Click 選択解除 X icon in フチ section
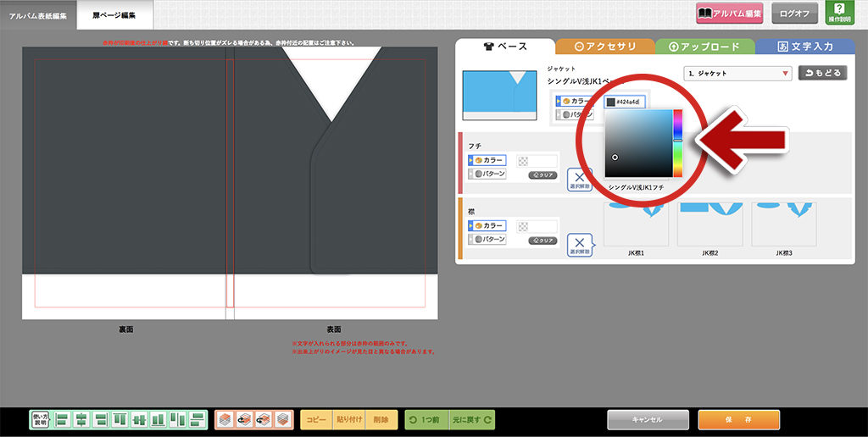This screenshot has width=868, height=437. pyautogui.click(x=579, y=180)
